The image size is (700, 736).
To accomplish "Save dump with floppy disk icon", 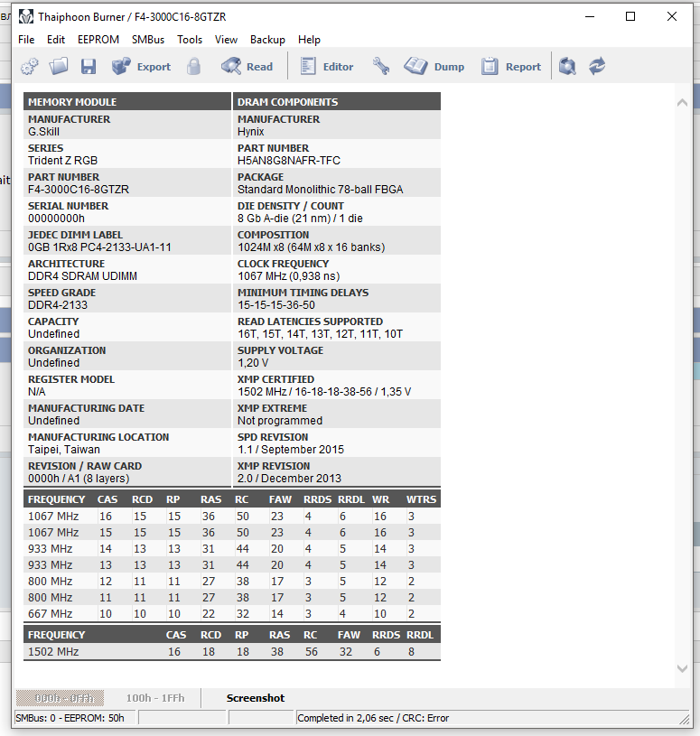I will (x=89, y=67).
